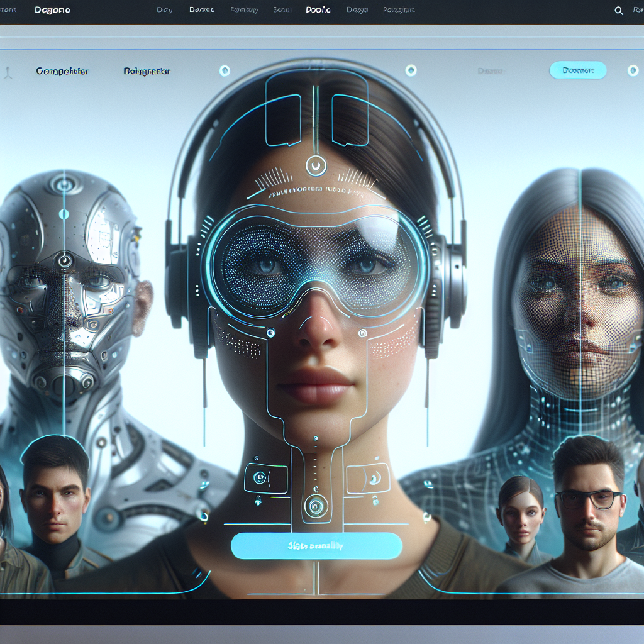Click the search magnifier icon in top bar
Image resolution: width=644 pixels, height=644 pixels.
[x=619, y=11]
